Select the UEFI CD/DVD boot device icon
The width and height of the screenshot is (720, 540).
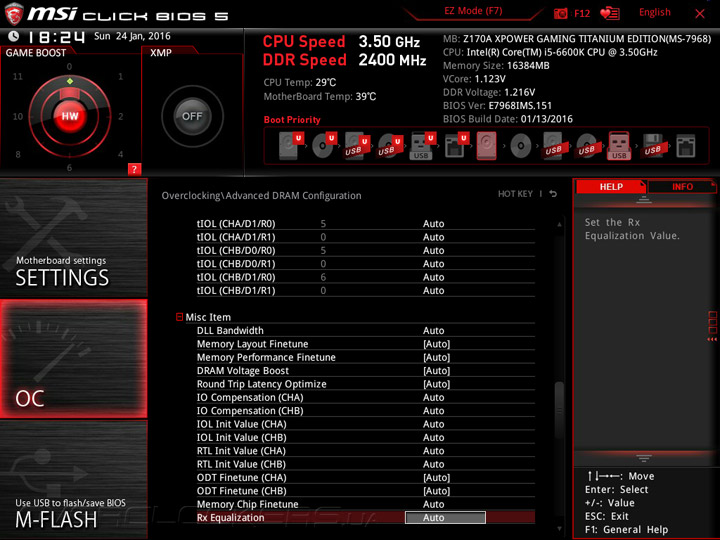click(324, 146)
